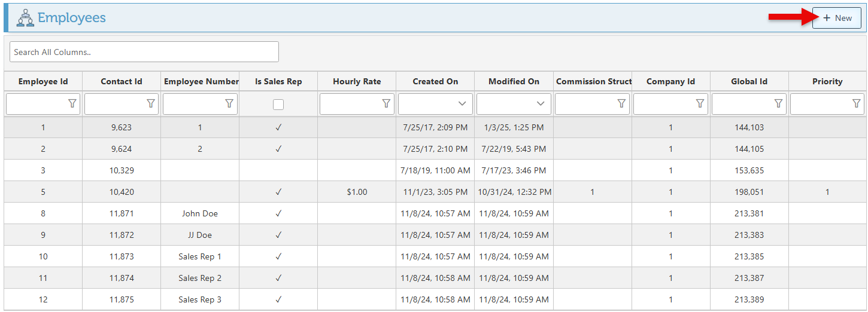
Task: Click the New employee button
Action: click(836, 18)
